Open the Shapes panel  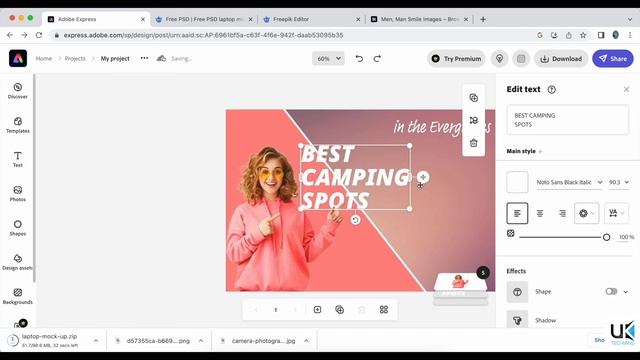(18, 228)
